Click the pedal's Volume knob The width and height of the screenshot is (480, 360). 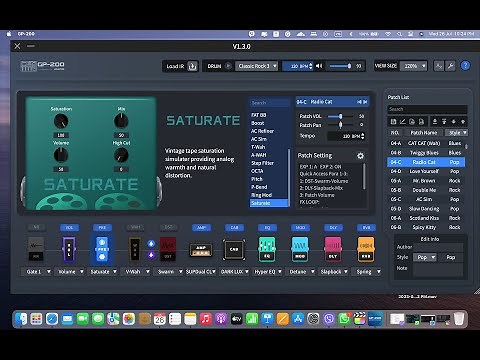[61, 155]
